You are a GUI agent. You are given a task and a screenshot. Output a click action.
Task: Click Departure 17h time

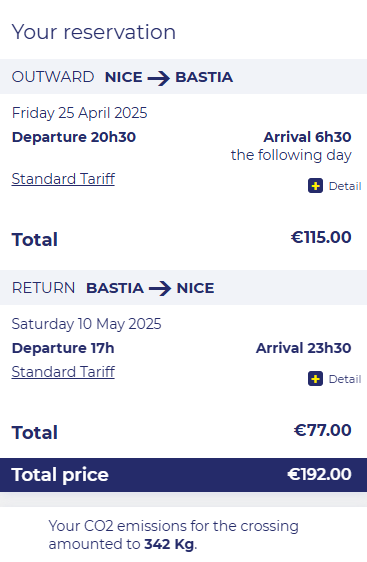tap(63, 348)
